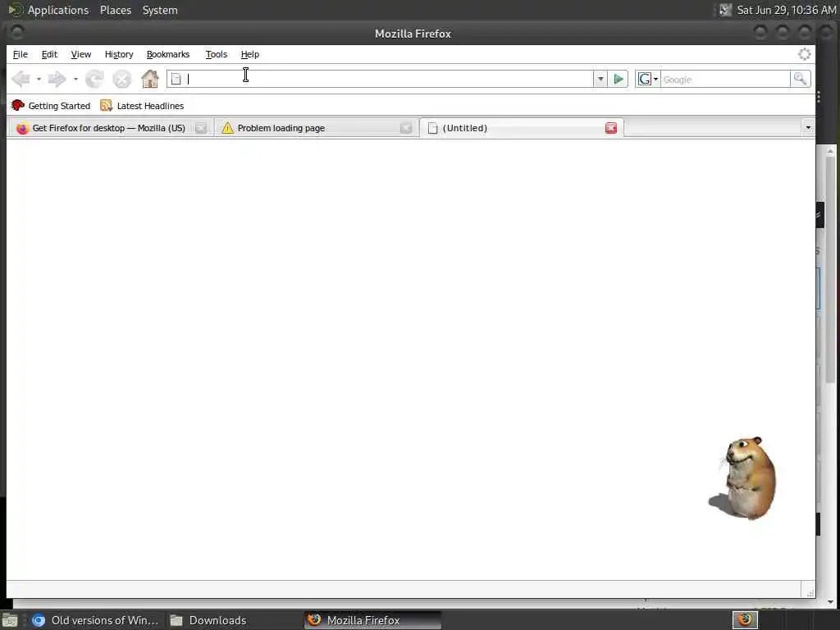Switch to Old versions of Win... taskbar window
This screenshot has width=840, height=630.
click(95, 620)
